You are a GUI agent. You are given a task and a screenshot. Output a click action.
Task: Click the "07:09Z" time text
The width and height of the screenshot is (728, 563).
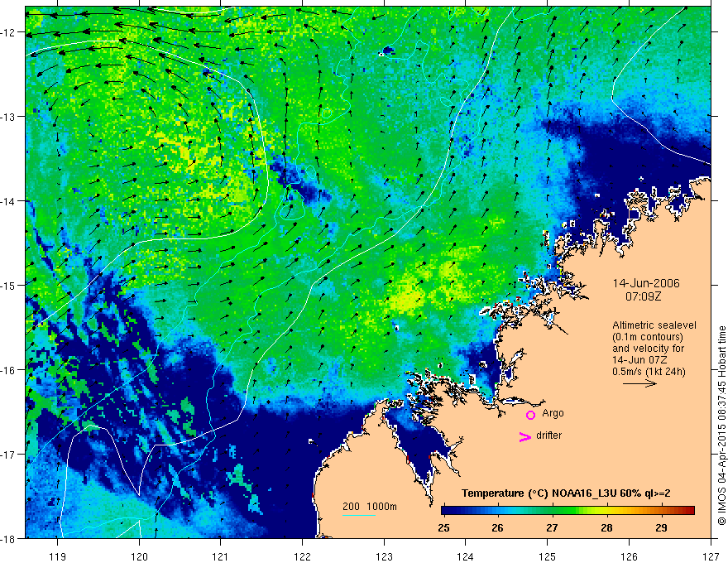point(643,296)
